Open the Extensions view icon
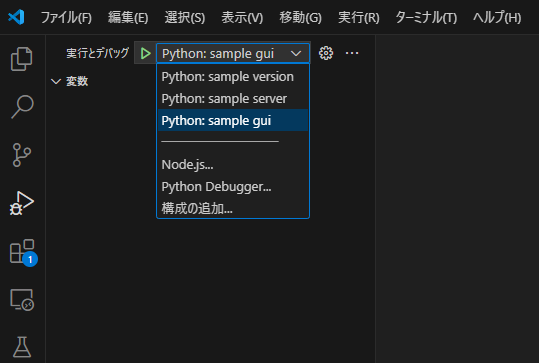The width and height of the screenshot is (539, 363). point(23,252)
